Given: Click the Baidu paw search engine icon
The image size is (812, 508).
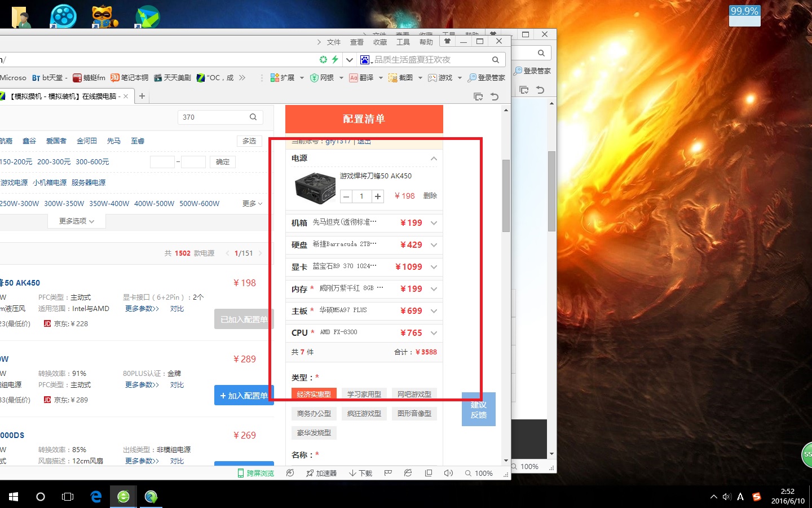Looking at the screenshot, I should (365, 60).
